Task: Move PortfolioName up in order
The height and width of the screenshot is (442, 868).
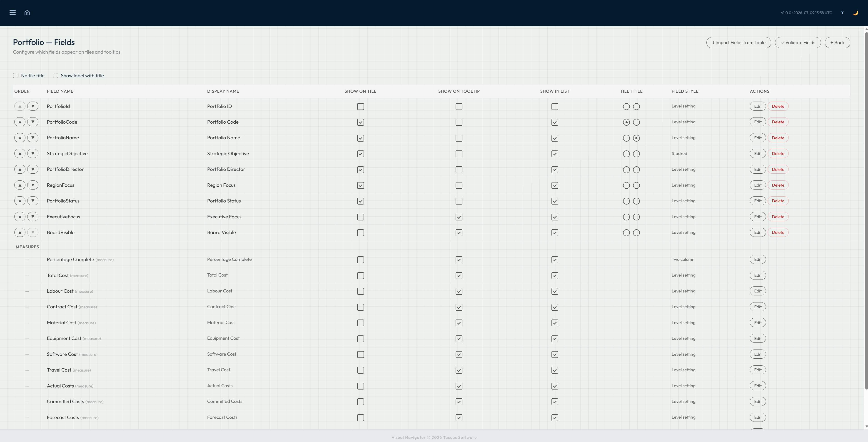Action: coord(20,138)
